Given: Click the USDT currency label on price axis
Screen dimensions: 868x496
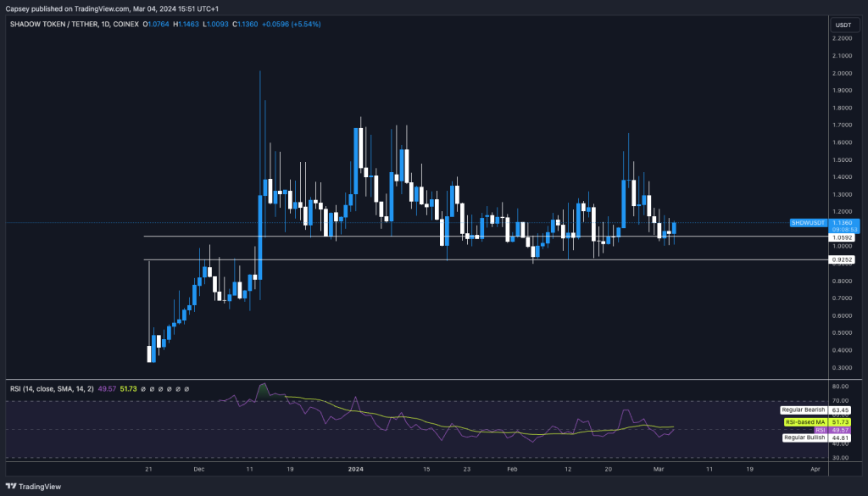Looking at the screenshot, I should pos(843,25).
